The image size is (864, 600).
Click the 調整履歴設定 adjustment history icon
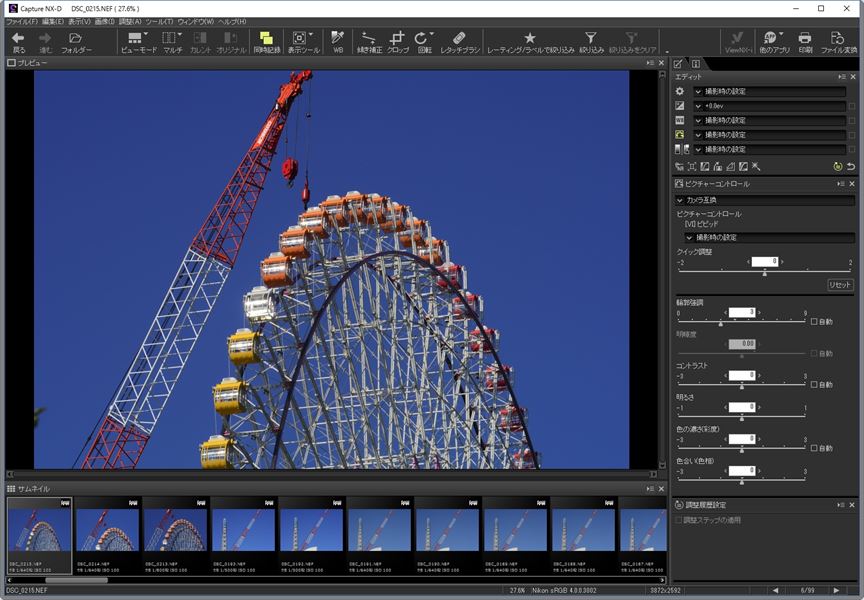679,505
